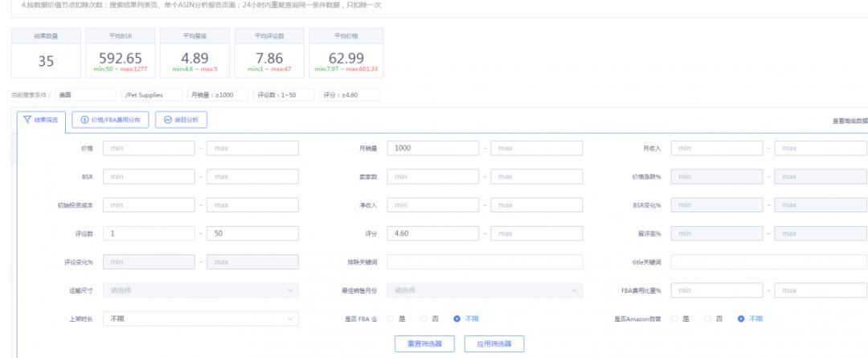Open the 最佳销售月份 dropdown

pyautogui.click(x=485, y=290)
